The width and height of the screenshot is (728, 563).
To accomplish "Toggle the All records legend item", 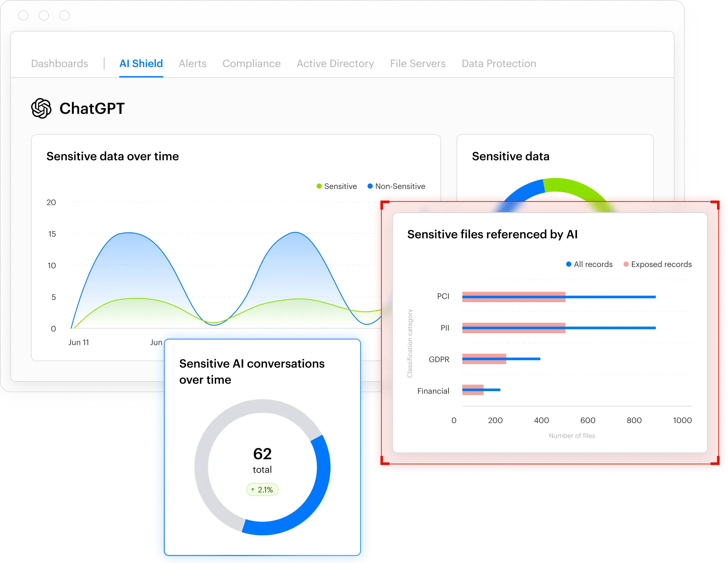I will point(589,264).
